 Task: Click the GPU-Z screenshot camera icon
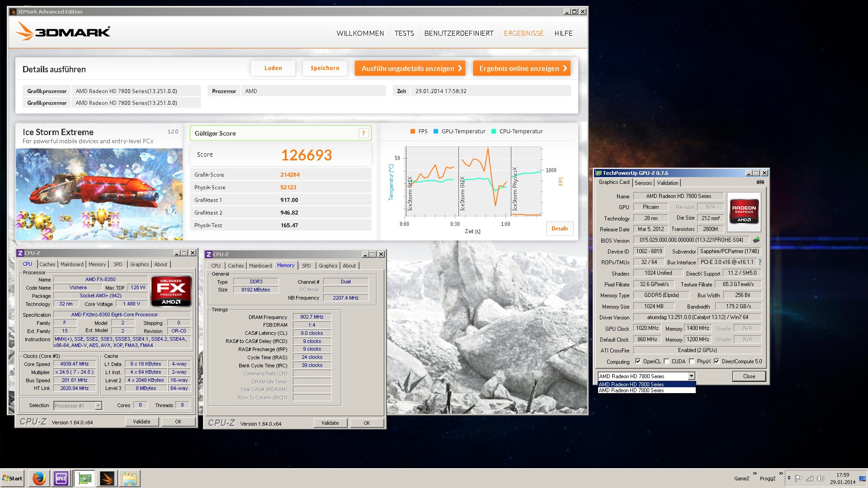click(760, 182)
